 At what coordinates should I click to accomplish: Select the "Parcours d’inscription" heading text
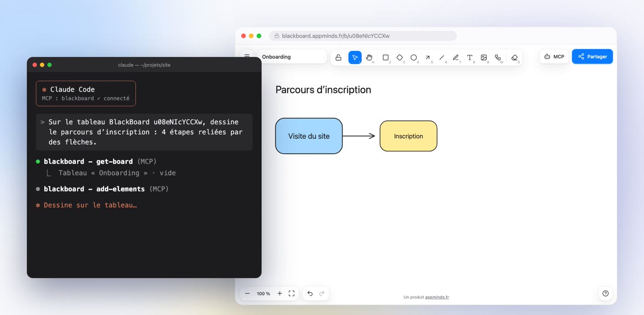coord(323,90)
